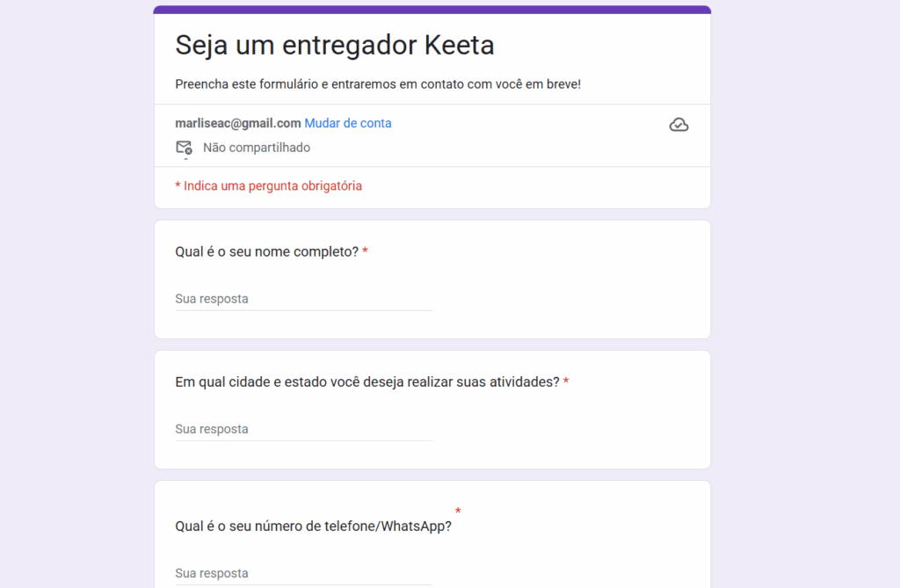Click the marliseac@gmail.com account text
Image resolution: width=900 pixels, height=588 pixels.
238,123
